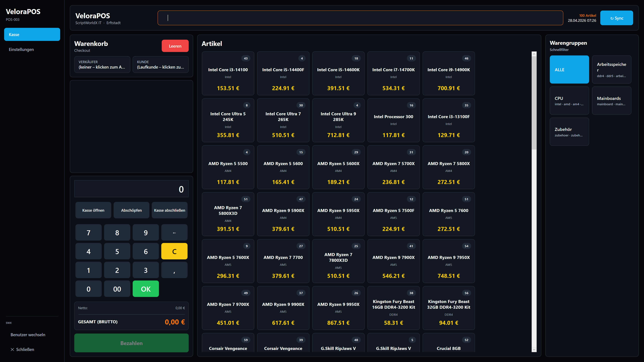This screenshot has height=362, width=644.
Task: Confirm with the green OK key
Action: (x=146, y=289)
